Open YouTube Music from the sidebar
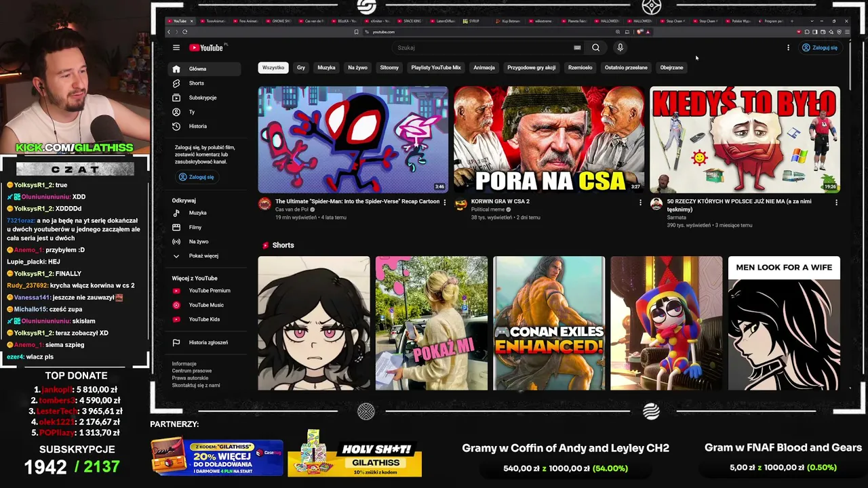This screenshot has width=868, height=488. click(204, 305)
